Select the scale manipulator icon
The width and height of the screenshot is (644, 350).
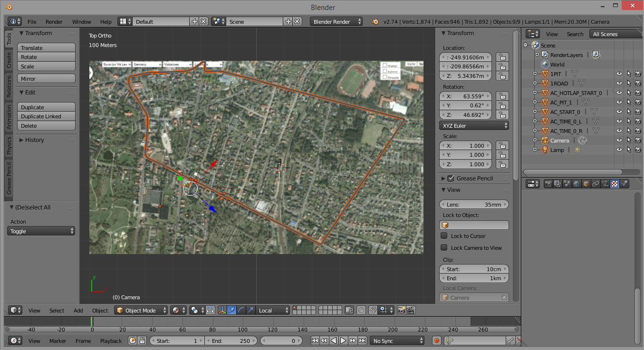pyautogui.click(x=250, y=310)
